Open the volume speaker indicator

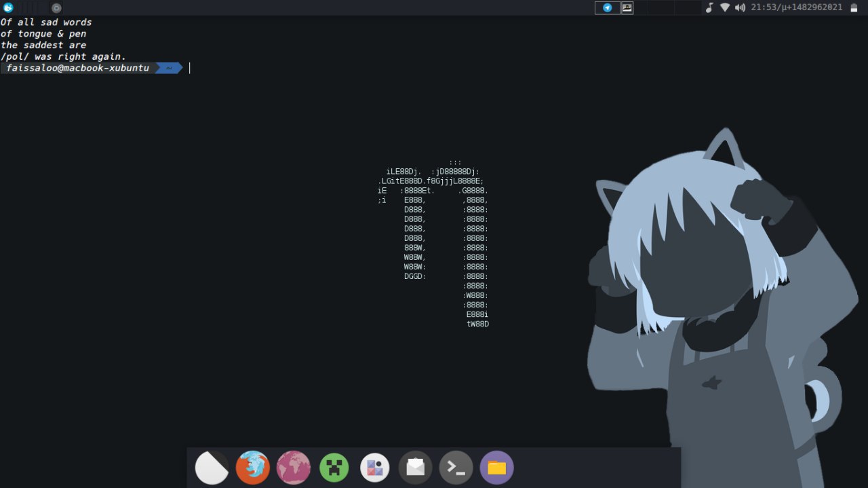coord(740,7)
